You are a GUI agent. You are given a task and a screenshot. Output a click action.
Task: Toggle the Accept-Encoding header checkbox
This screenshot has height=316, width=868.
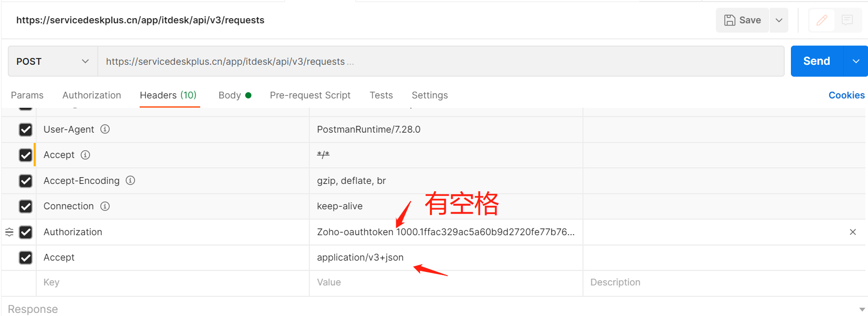click(25, 181)
